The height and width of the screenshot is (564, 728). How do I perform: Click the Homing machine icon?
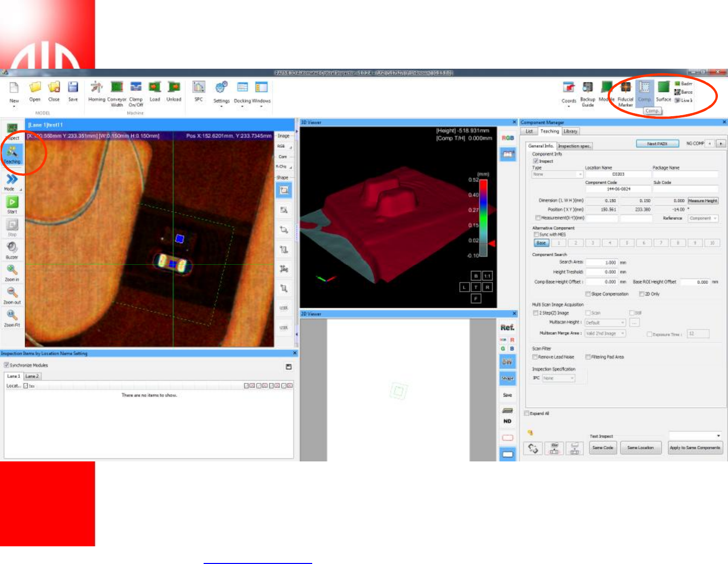96,88
